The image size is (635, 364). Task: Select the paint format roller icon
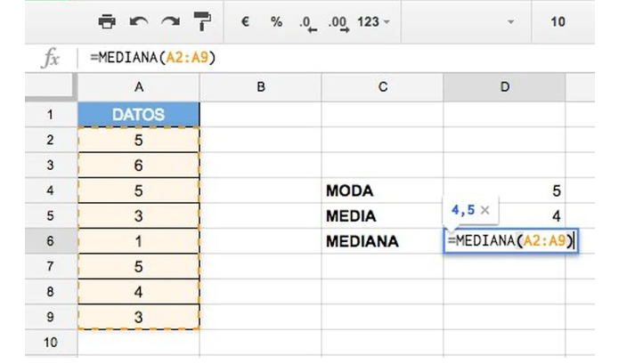[x=202, y=21]
